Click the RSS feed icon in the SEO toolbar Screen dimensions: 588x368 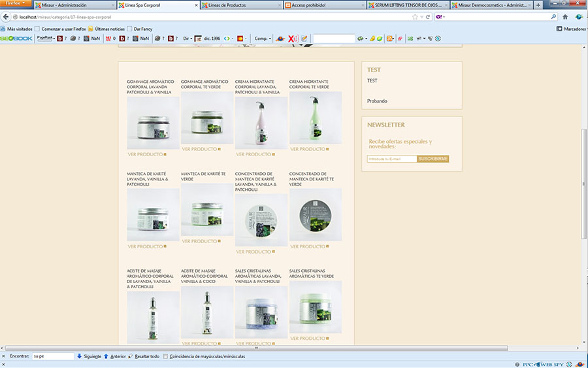pos(390,39)
